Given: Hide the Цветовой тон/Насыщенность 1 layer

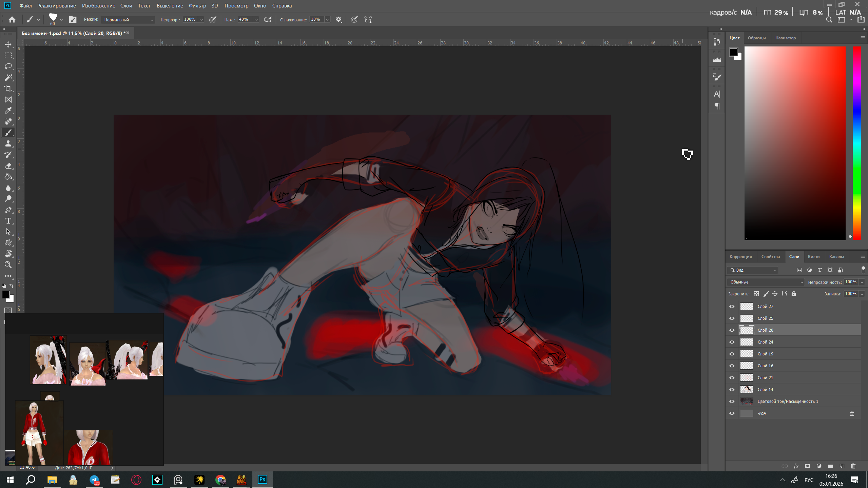Looking at the screenshot, I should click(x=732, y=402).
